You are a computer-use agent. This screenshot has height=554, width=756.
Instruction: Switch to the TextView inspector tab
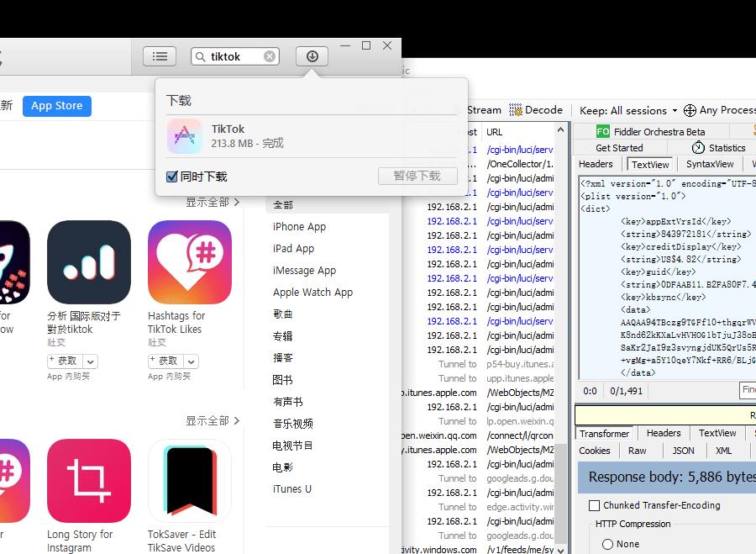point(649,164)
